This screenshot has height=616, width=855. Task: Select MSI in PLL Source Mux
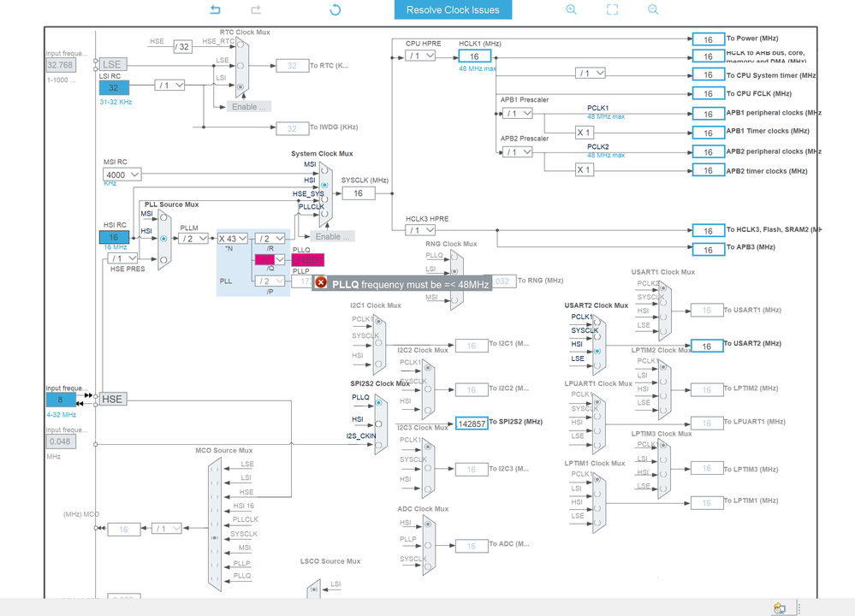[163, 217]
